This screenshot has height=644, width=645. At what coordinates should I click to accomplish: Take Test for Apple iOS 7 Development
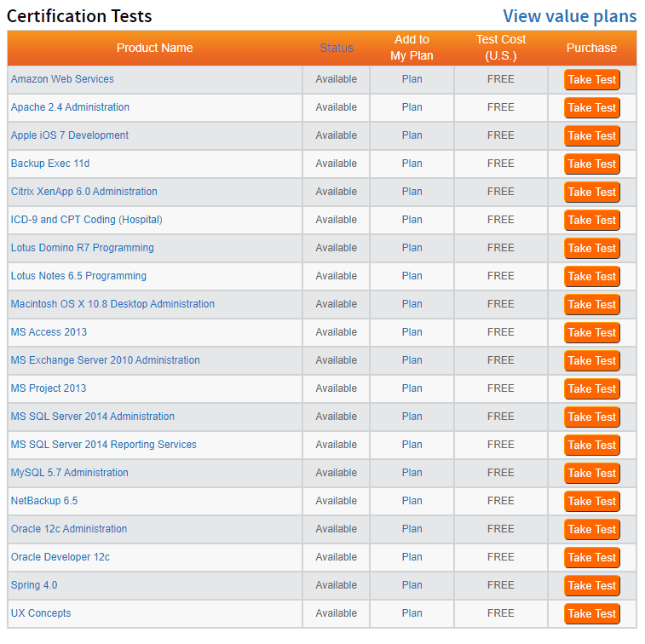pos(591,135)
